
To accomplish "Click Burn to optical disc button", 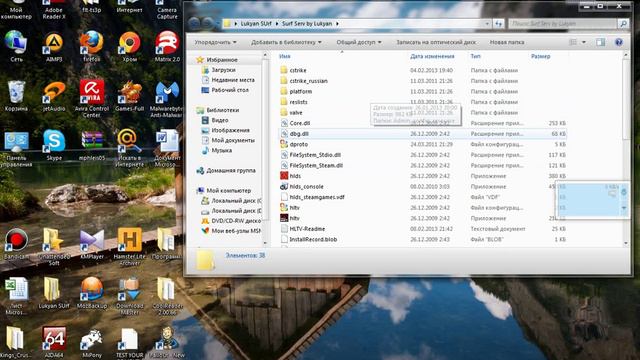I will (x=436, y=42).
